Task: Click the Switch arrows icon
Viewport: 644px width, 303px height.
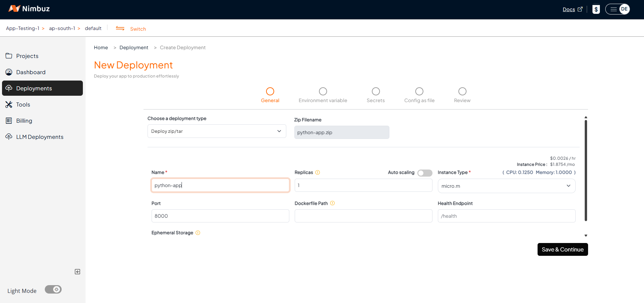Action: [x=120, y=29]
